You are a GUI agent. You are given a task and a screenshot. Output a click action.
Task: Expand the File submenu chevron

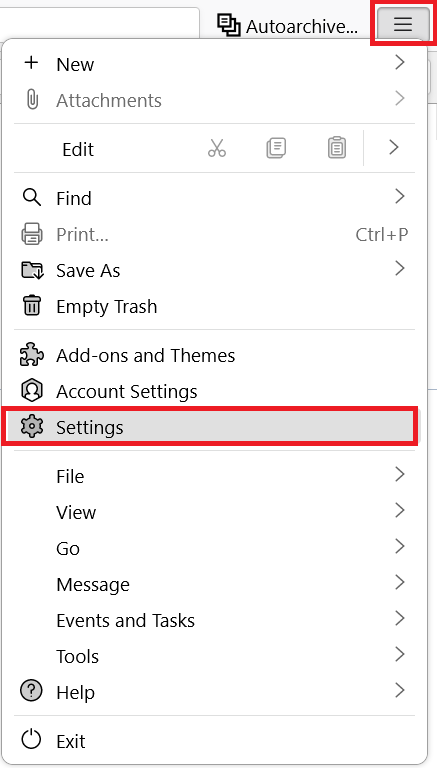coord(400,474)
